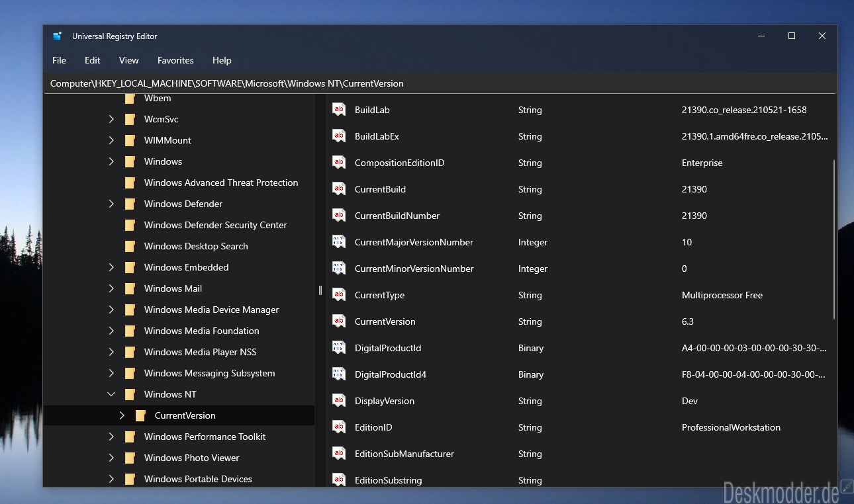854x504 pixels.
Task: Select the Windows Desktop Search key
Action: tap(196, 246)
